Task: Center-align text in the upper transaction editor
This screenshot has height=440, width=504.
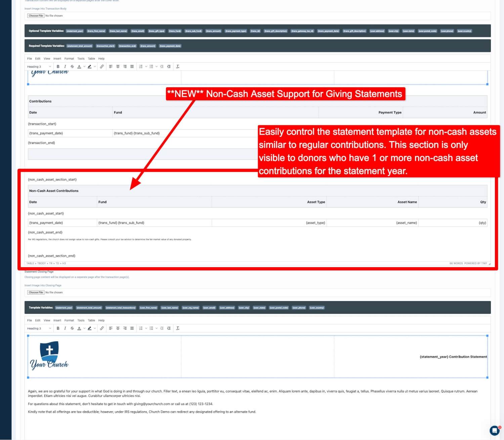Action: tap(118, 66)
